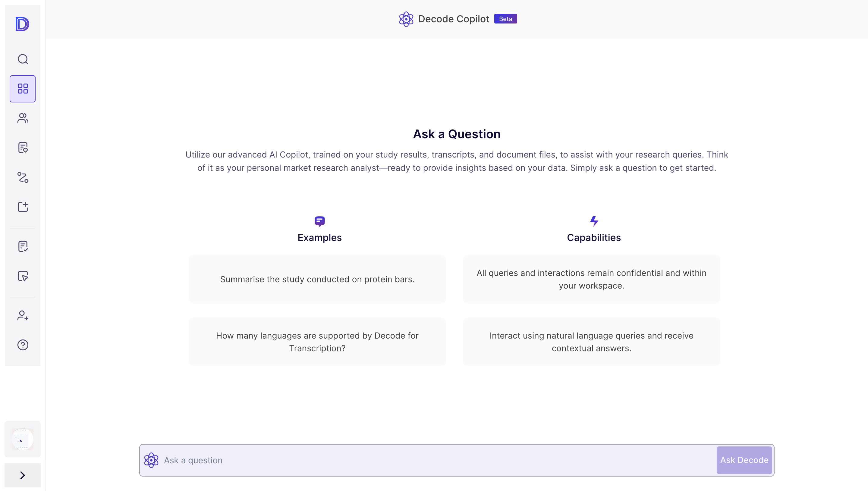
Task: Click the Decode logo in the sidebar
Action: point(22,24)
